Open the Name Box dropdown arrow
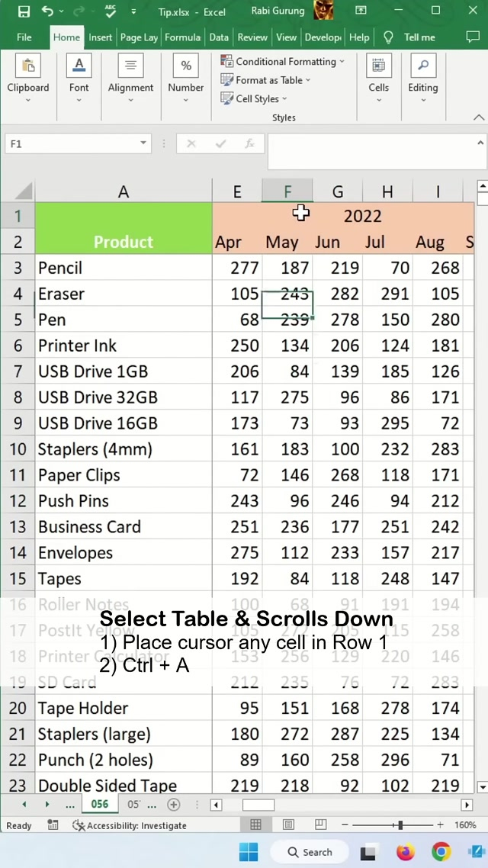This screenshot has width=488, height=868. [x=143, y=143]
